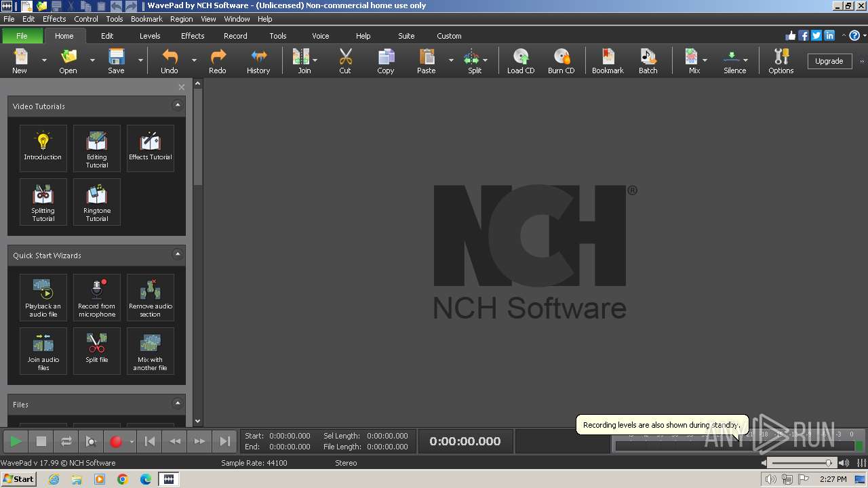Click the Copy toolbar icon
868x488 pixels.
pos(386,60)
